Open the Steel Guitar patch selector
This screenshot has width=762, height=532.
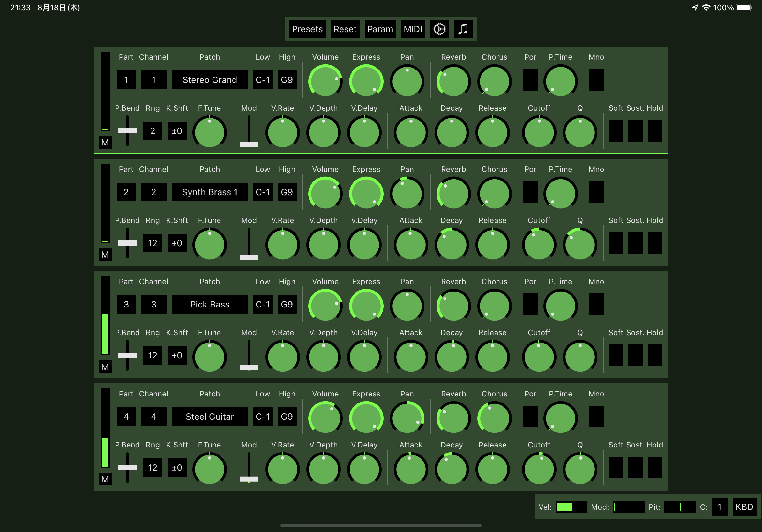click(210, 417)
